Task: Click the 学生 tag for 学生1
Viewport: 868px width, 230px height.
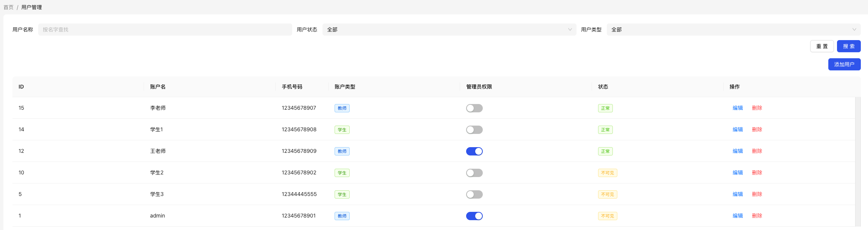Action: click(x=342, y=130)
